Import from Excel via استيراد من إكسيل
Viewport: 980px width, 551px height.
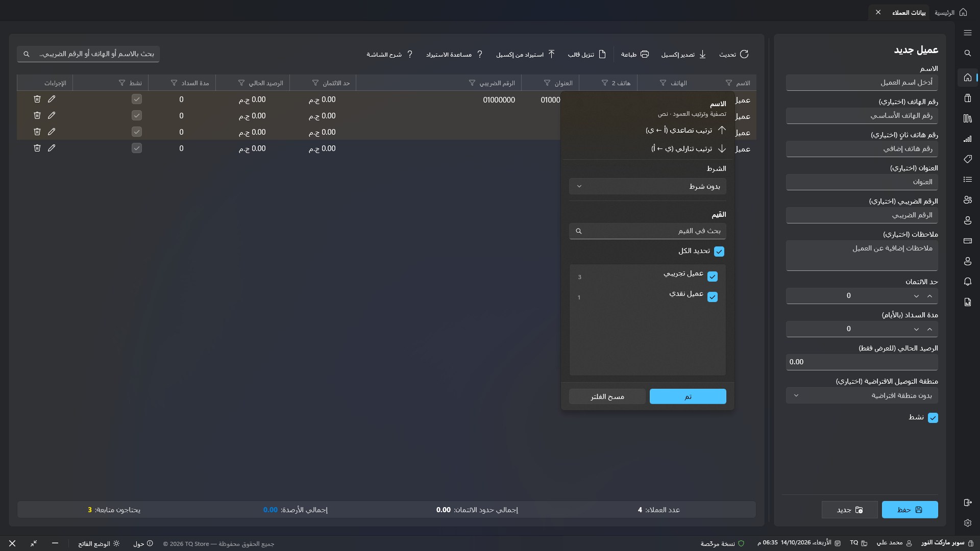526,54
